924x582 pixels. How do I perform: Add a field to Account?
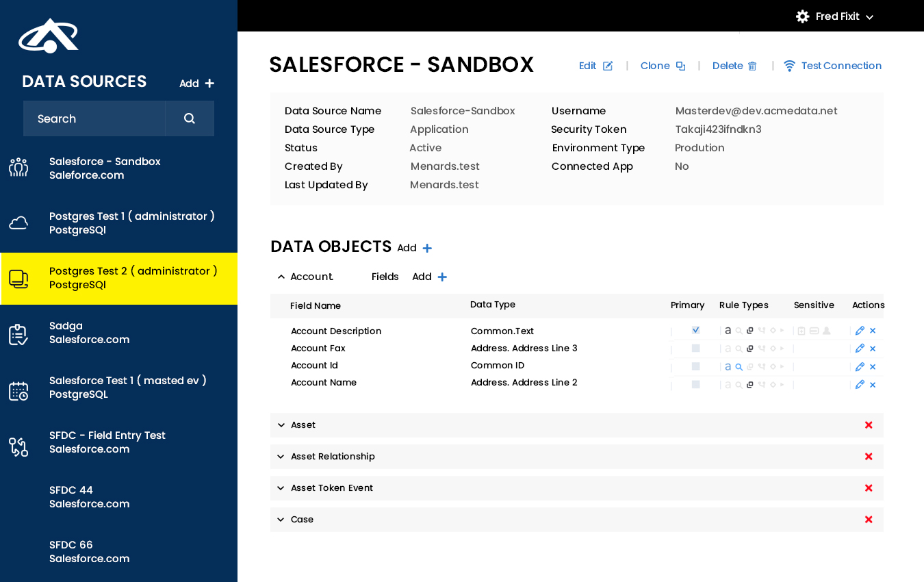pyautogui.click(x=430, y=277)
